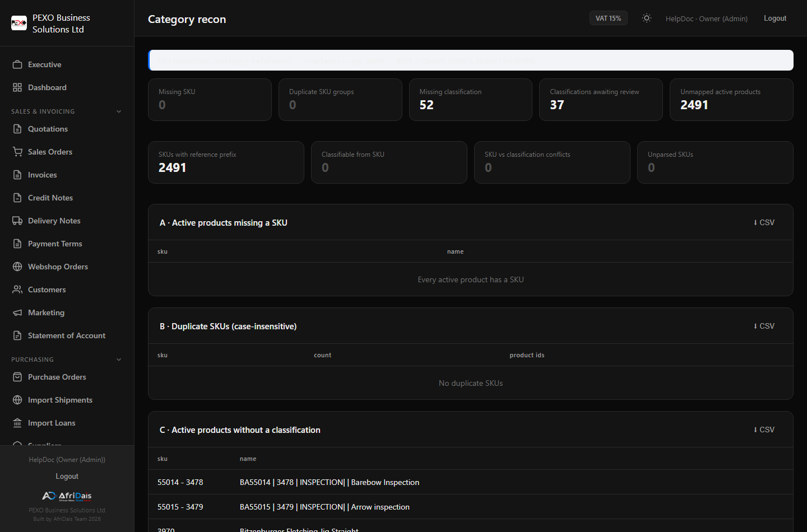
Task: Click the Dashboard grid icon
Action: (x=17, y=87)
